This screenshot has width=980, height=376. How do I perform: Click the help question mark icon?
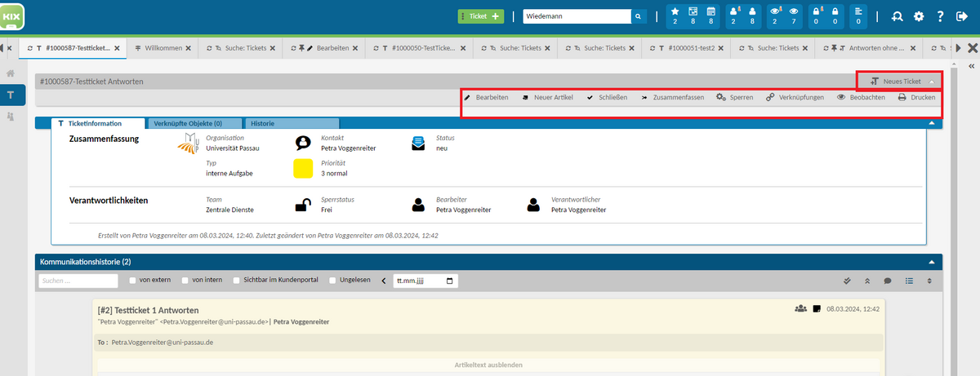point(940,16)
